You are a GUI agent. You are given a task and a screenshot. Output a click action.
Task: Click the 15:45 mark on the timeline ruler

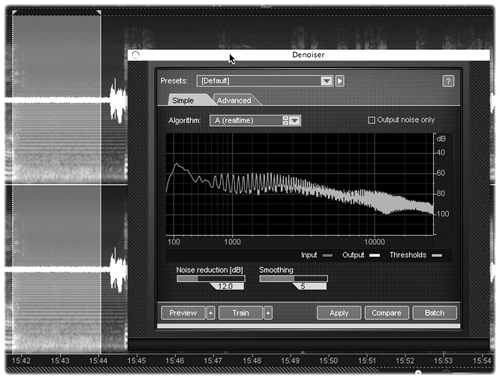point(136,360)
